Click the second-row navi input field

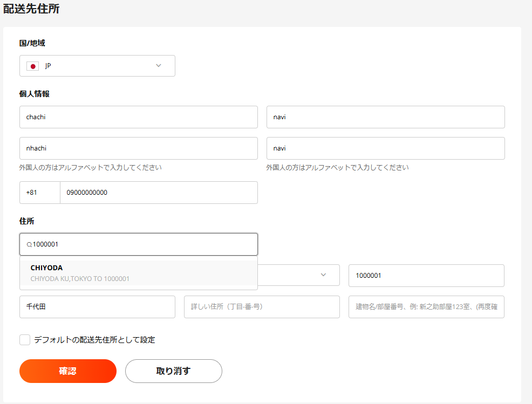385,148
